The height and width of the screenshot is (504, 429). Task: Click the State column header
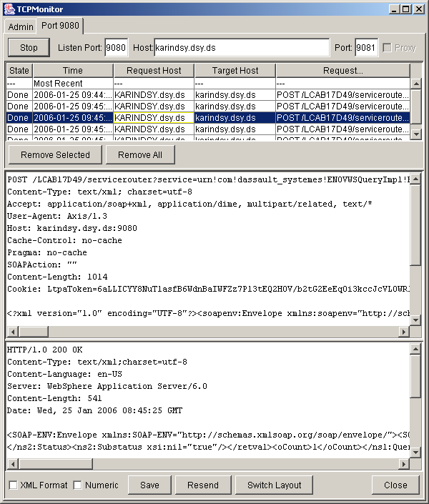(x=19, y=70)
